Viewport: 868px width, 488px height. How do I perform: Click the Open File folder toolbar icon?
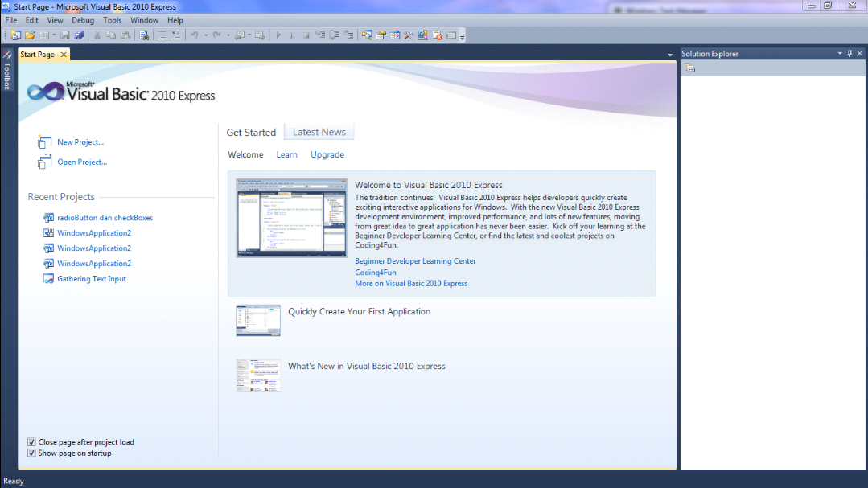[30, 35]
